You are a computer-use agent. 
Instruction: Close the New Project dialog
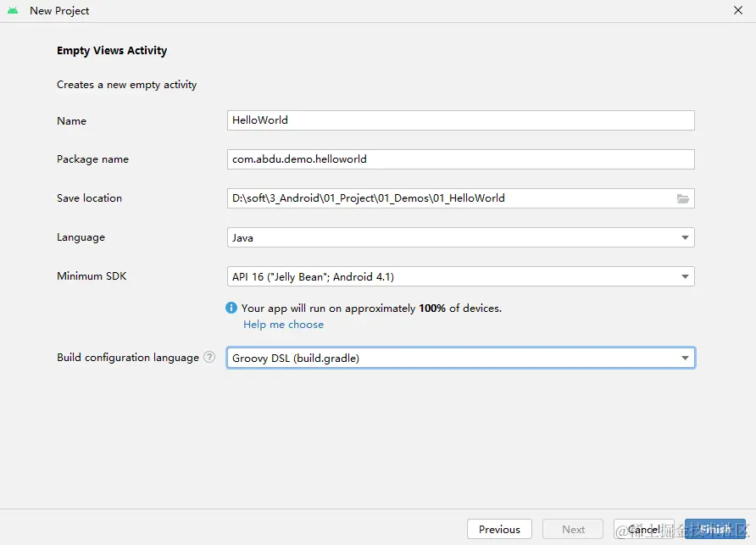(x=737, y=10)
